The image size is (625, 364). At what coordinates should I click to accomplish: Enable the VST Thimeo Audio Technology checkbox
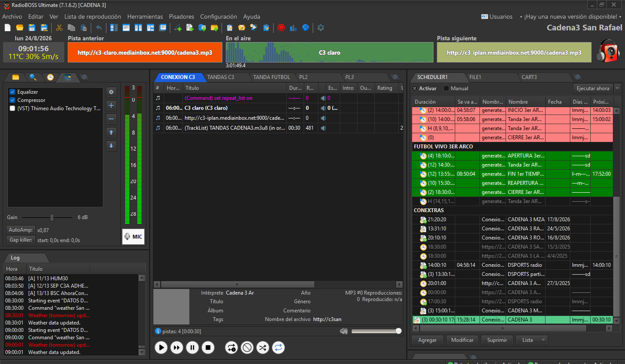pyautogui.click(x=13, y=108)
